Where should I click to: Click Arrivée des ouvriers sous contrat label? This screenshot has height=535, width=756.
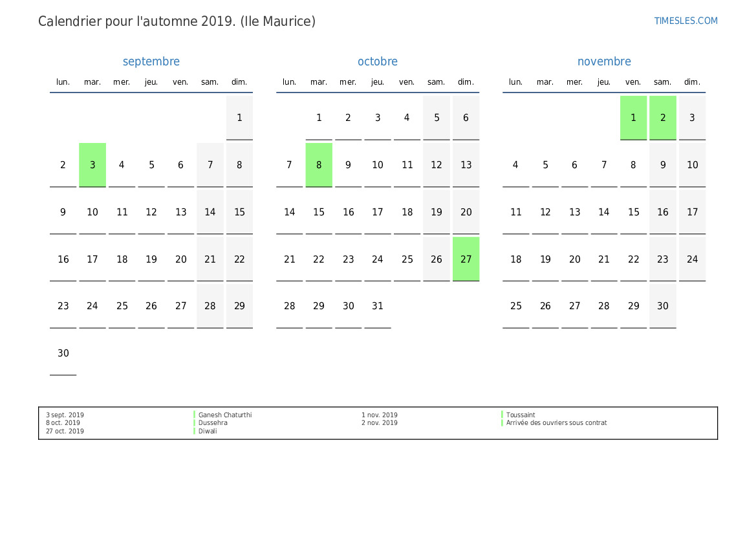tap(556, 423)
